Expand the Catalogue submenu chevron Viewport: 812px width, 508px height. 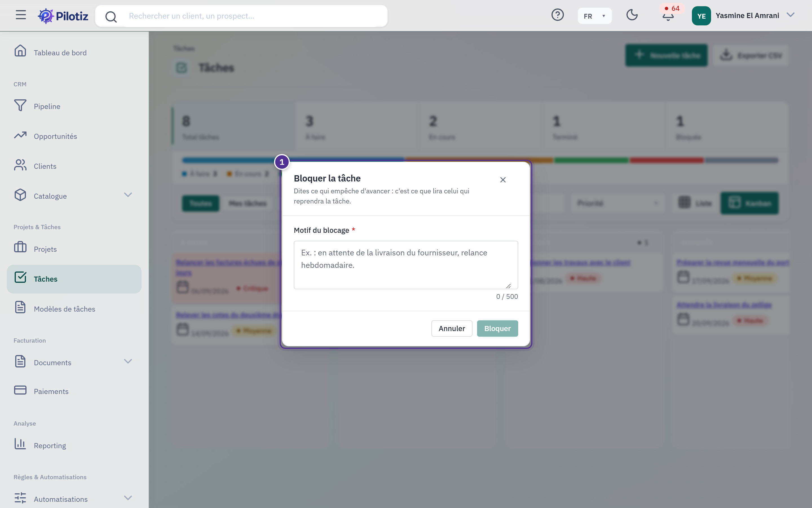point(128,195)
